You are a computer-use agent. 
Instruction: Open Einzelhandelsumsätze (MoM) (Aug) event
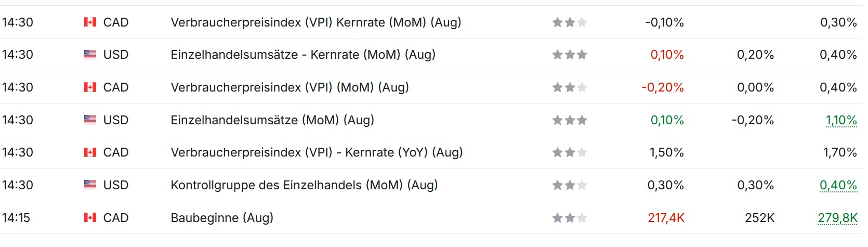click(x=272, y=120)
